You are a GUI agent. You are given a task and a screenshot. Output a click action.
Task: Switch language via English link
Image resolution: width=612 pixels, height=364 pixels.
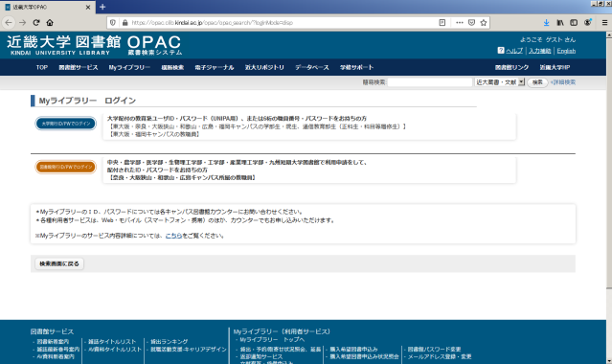click(x=566, y=51)
